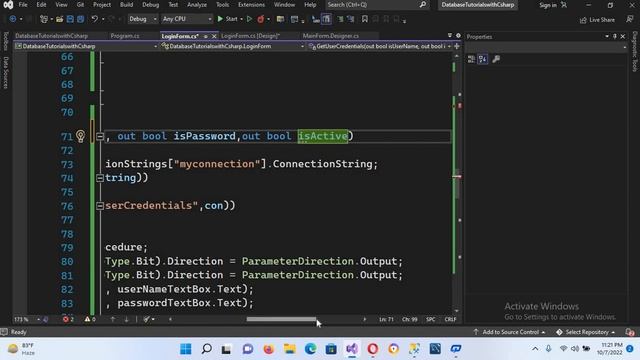The image size is (640, 360).
Task: Click the search magnifier icon in title bar
Action: 423,4
